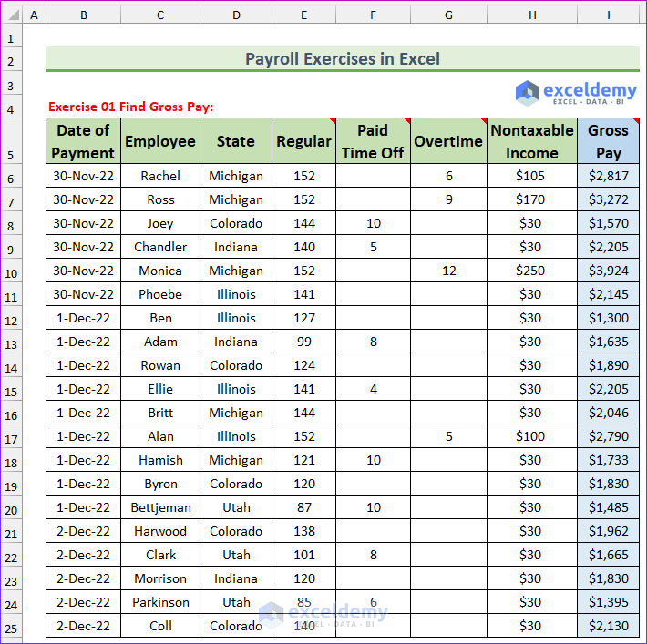Select column I header

coord(608,15)
